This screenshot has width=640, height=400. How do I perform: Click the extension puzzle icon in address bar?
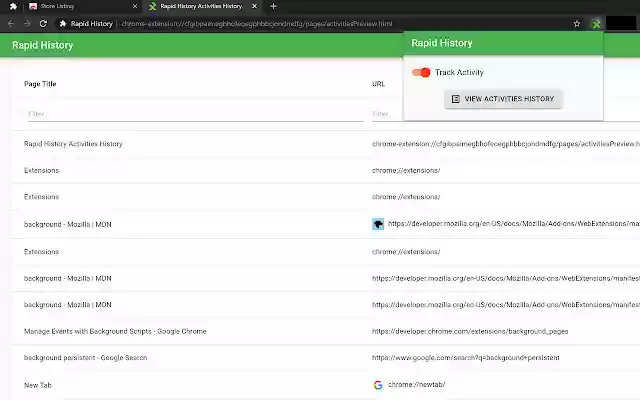(x=62, y=24)
